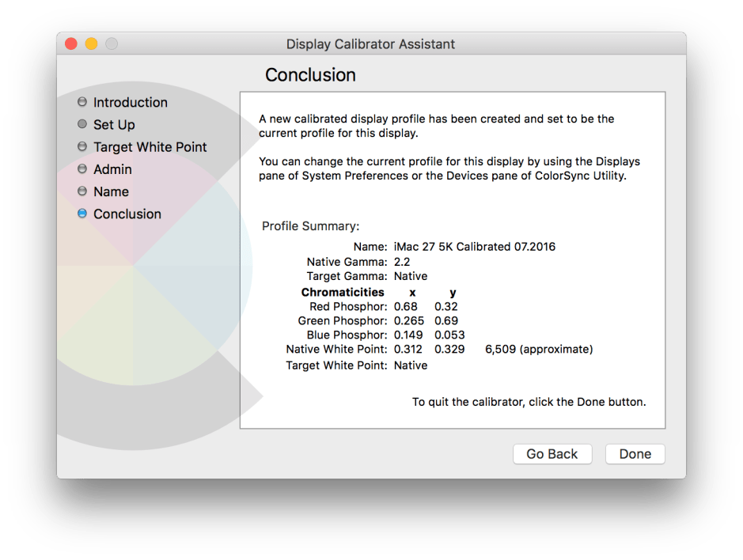Image resolution: width=743 pixels, height=560 pixels.
Task: Click the blue bullet beside Conclusion
Action: pyautogui.click(x=82, y=214)
